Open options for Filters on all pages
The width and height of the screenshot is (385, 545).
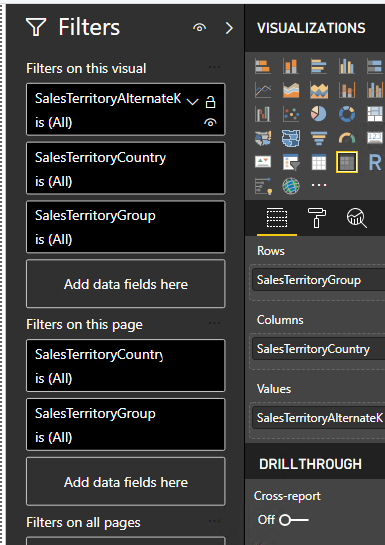(214, 521)
